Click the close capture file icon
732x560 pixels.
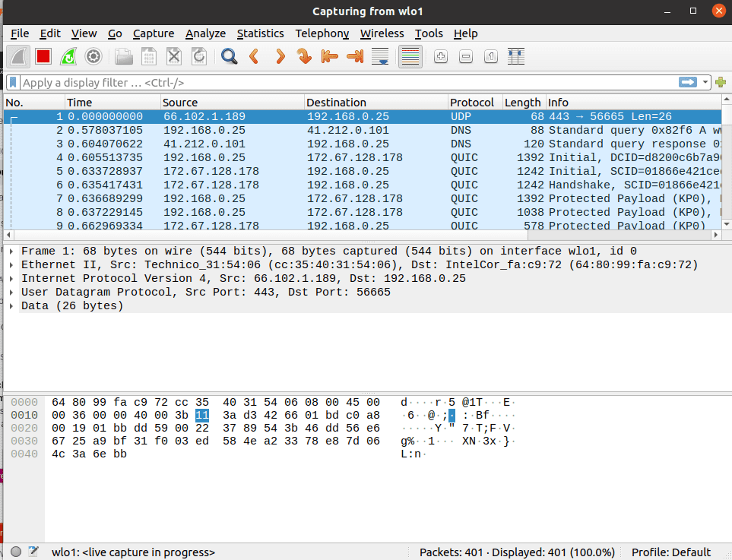click(x=174, y=56)
